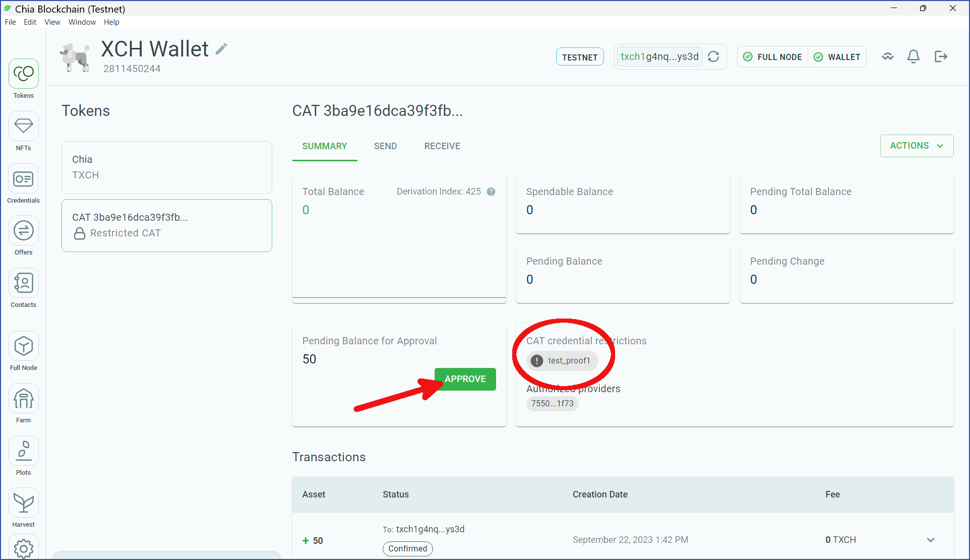This screenshot has height=560, width=970.
Task: Open the WalletConnect connections icon
Action: 888,56
